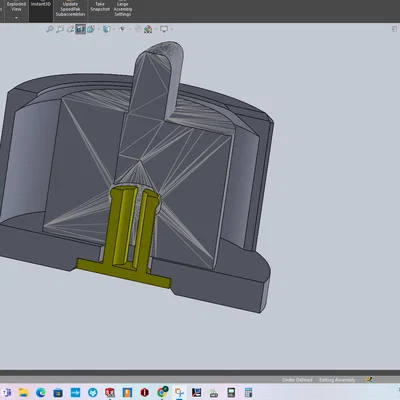Expand the Display Style dropdown arrow
Viewport: 400px width, 400px height.
[x=114, y=29]
